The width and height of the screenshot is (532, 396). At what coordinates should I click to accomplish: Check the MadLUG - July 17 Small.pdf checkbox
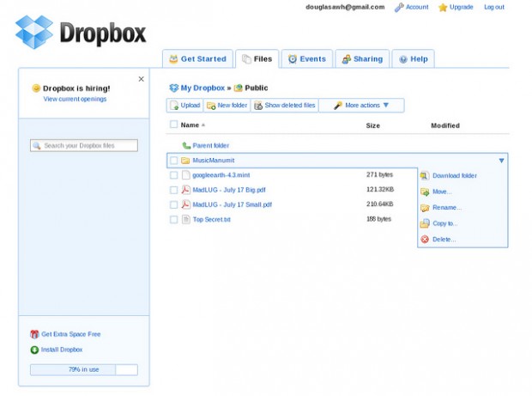click(173, 204)
